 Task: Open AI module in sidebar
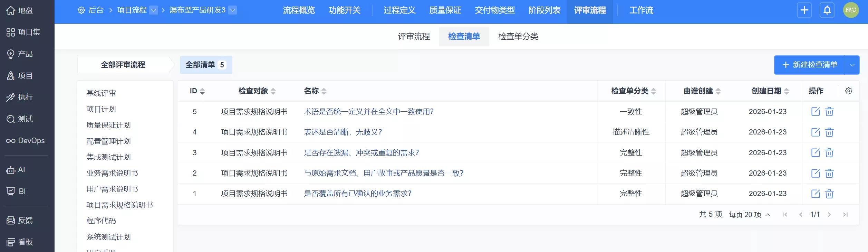16,170
